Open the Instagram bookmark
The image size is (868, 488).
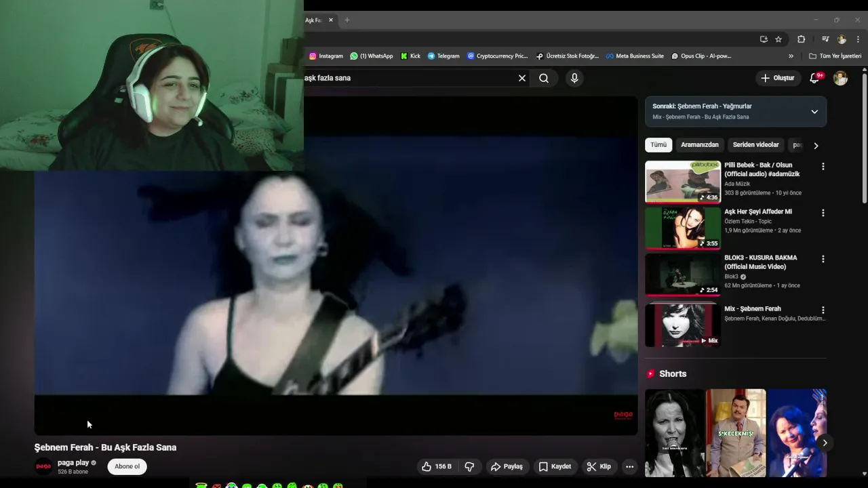pyautogui.click(x=326, y=56)
